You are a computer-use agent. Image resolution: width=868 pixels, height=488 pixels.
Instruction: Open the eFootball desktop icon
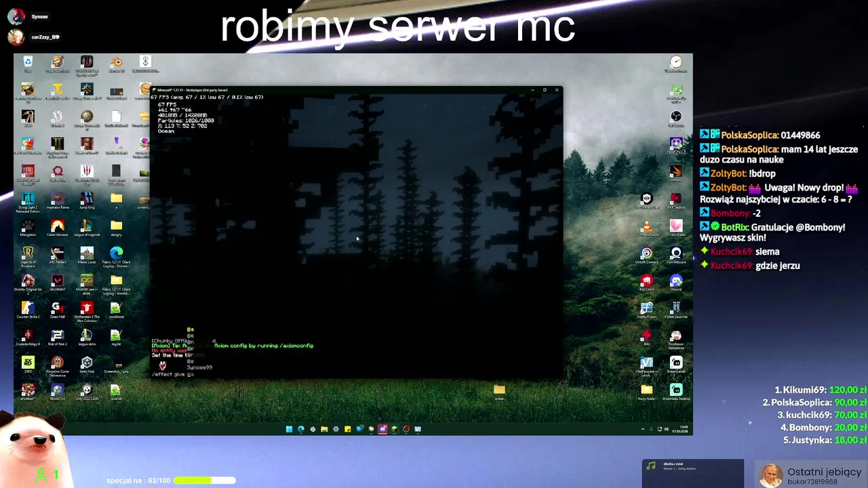tap(28, 392)
